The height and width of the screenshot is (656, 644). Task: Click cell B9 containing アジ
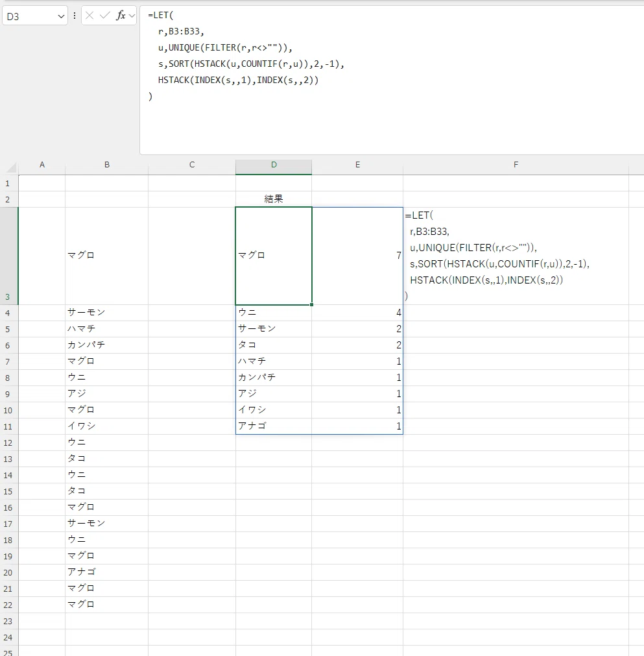[106, 394]
